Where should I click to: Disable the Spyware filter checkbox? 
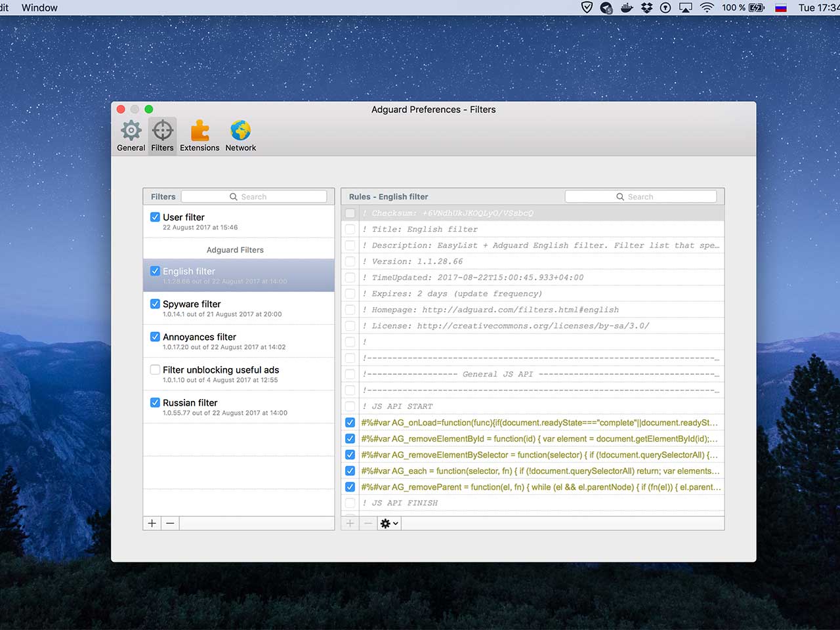click(155, 304)
